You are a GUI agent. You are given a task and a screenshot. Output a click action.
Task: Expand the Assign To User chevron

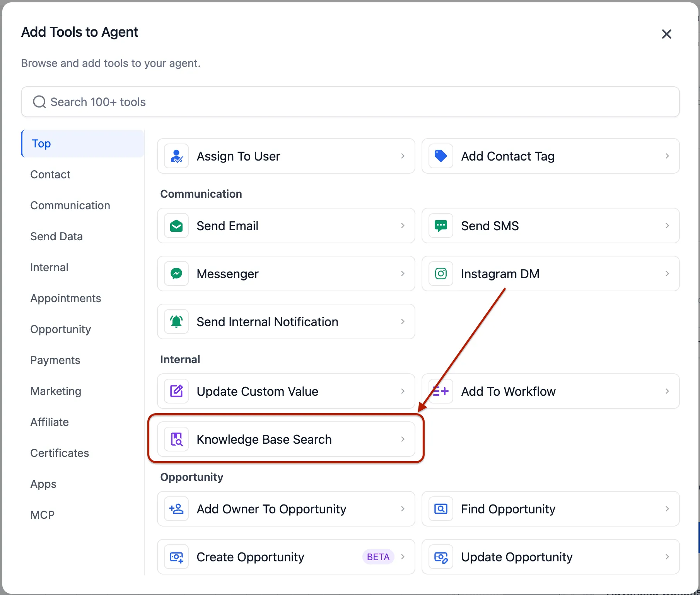coord(403,156)
